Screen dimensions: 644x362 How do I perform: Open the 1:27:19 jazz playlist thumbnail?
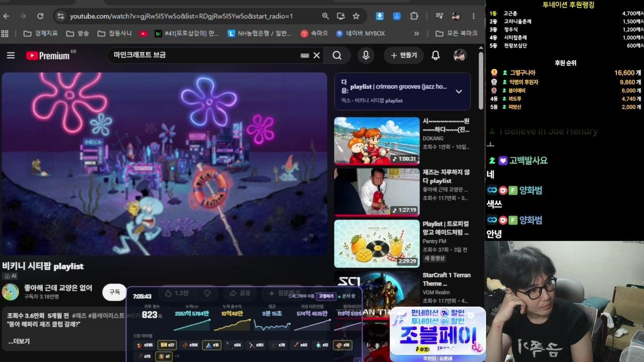pos(377,192)
